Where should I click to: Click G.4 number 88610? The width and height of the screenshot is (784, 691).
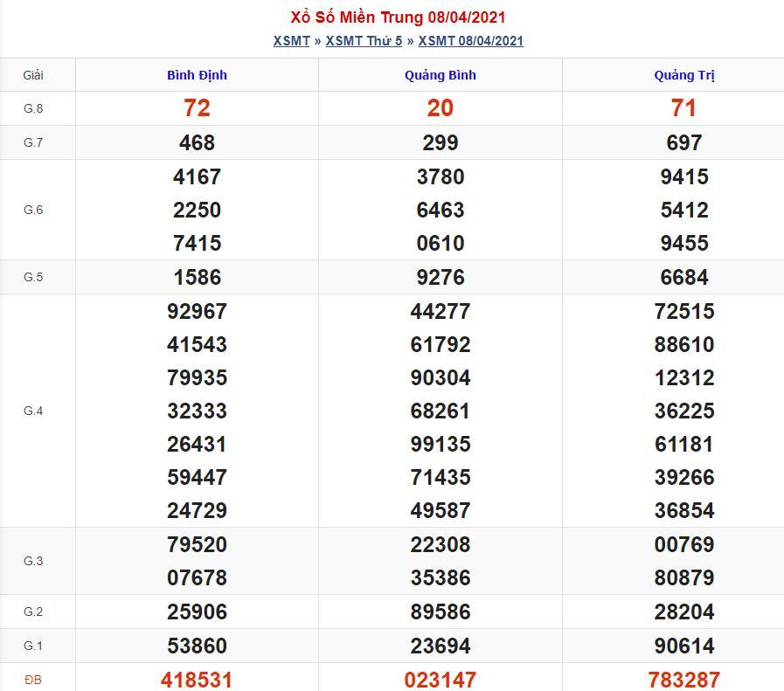(684, 345)
